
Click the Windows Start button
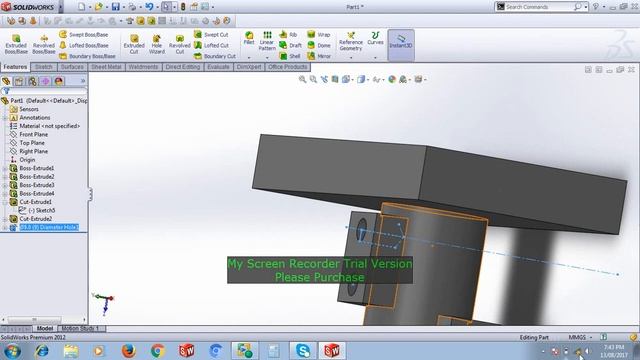tap(12, 350)
